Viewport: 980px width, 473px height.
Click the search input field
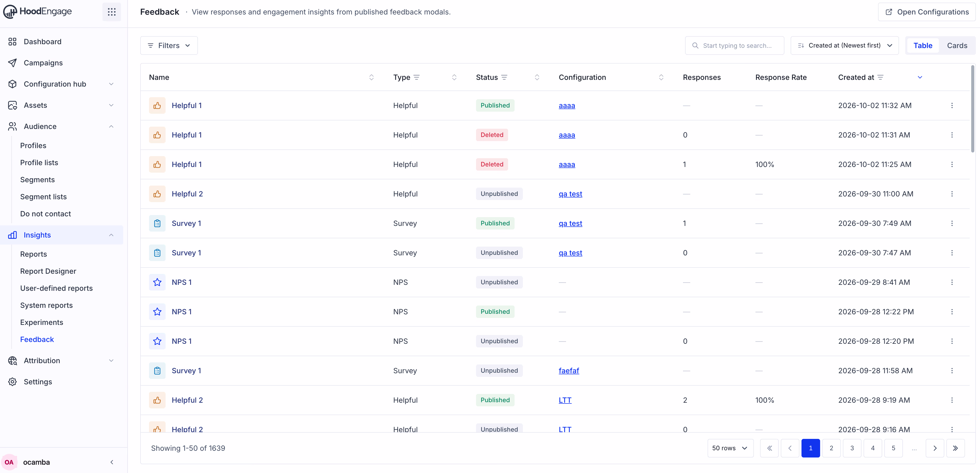pyautogui.click(x=734, y=45)
